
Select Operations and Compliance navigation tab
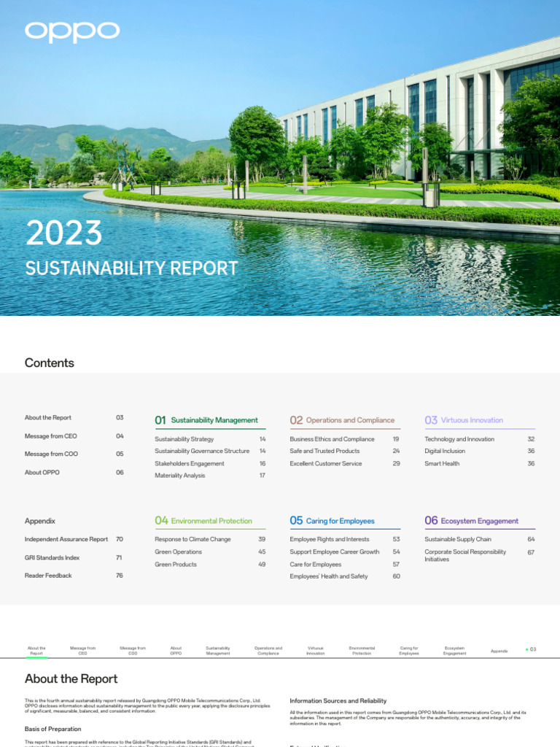(268, 651)
